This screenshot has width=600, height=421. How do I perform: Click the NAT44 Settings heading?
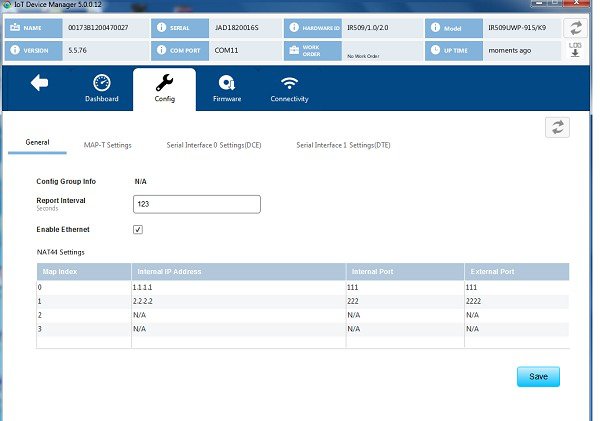tap(60, 252)
